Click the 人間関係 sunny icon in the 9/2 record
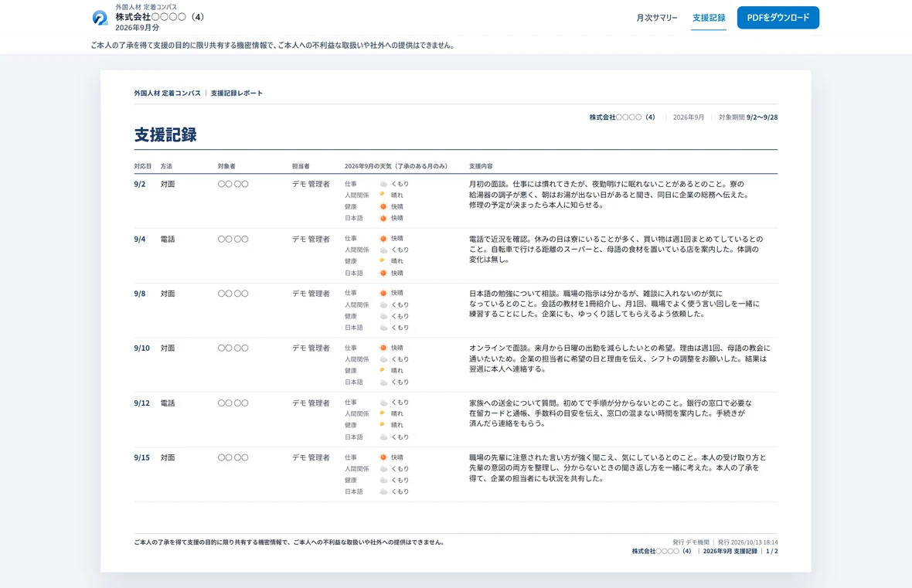Viewport: 912px width, 588px height. tap(382, 195)
